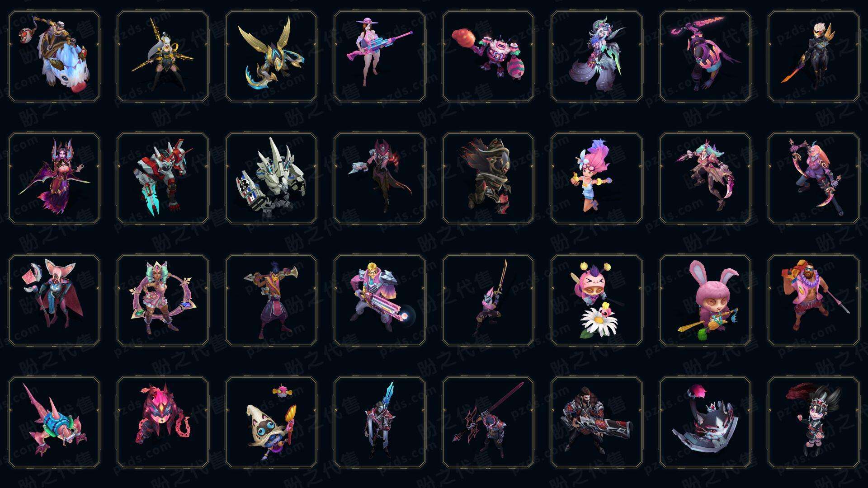Select the purple winged demon woman skin
Image resolution: width=868 pixels, height=488 pixels.
click(x=54, y=178)
